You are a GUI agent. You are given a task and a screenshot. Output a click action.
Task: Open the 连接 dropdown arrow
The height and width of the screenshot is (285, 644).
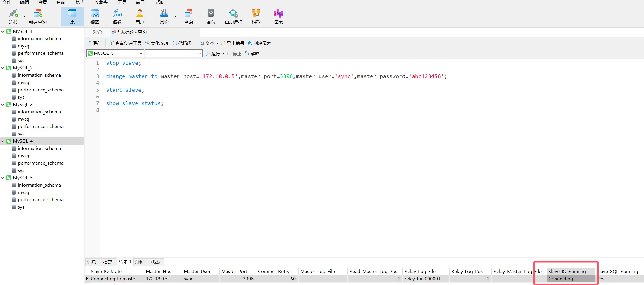[x=25, y=17]
